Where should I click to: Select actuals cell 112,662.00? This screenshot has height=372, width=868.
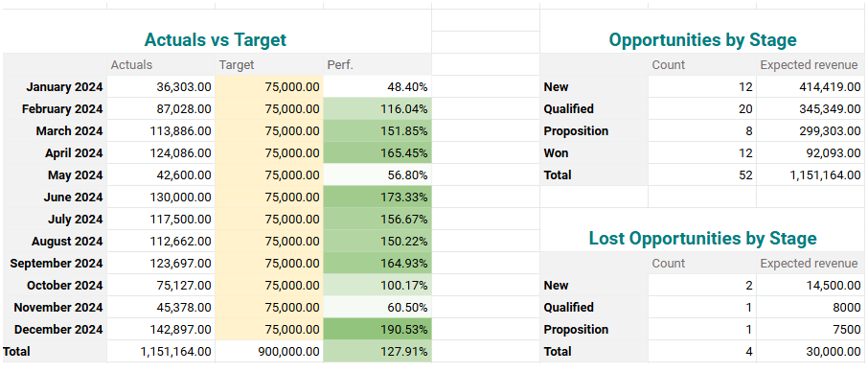point(161,242)
